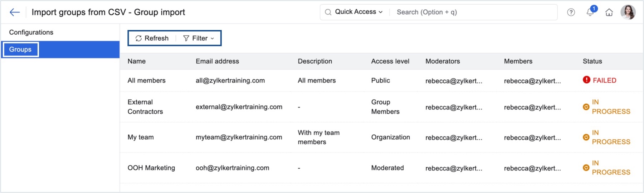This screenshot has width=644, height=193.
Task: Click the Name column header
Action: (x=136, y=61)
